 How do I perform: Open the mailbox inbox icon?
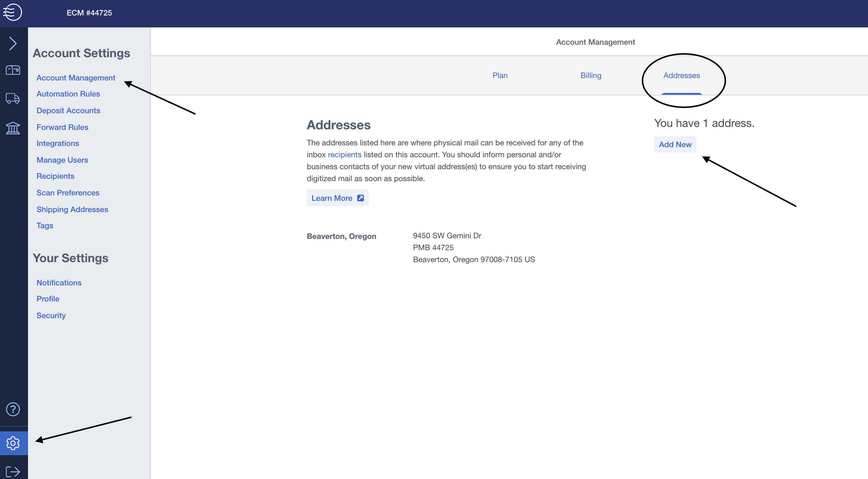coord(13,70)
